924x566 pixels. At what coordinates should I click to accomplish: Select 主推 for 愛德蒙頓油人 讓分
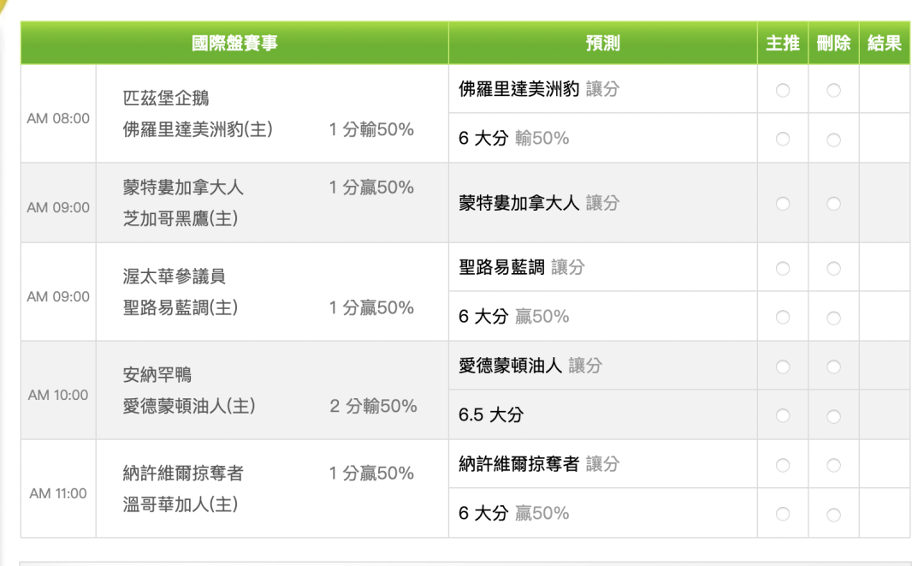click(783, 366)
